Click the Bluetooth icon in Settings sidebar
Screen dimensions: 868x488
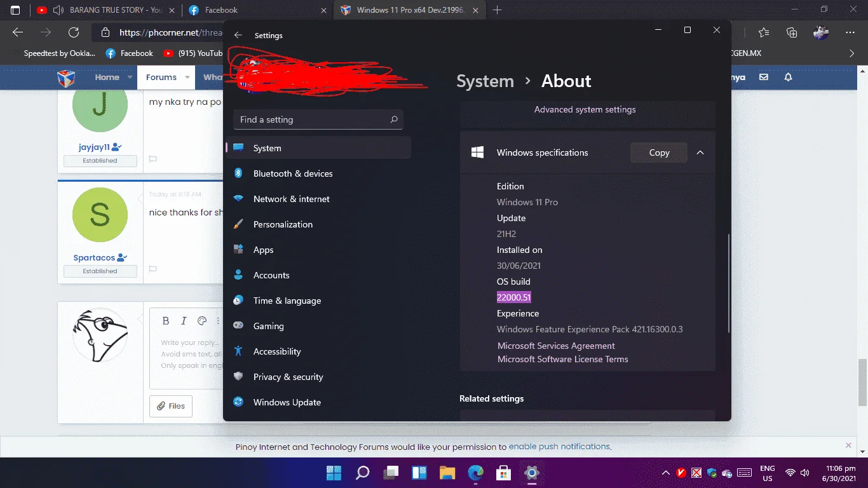[x=238, y=173]
